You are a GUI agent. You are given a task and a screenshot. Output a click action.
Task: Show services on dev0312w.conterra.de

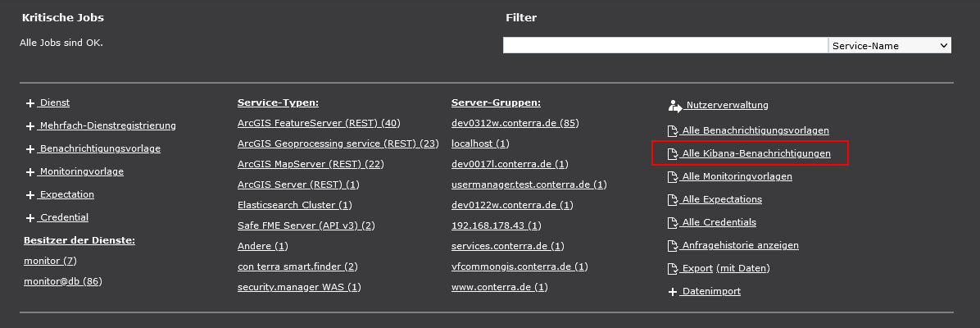[x=515, y=123]
